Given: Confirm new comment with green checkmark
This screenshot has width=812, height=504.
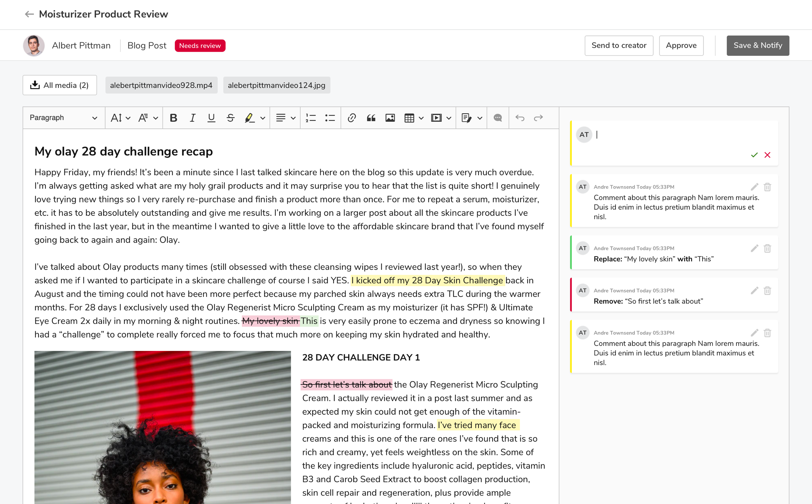Looking at the screenshot, I should (754, 155).
